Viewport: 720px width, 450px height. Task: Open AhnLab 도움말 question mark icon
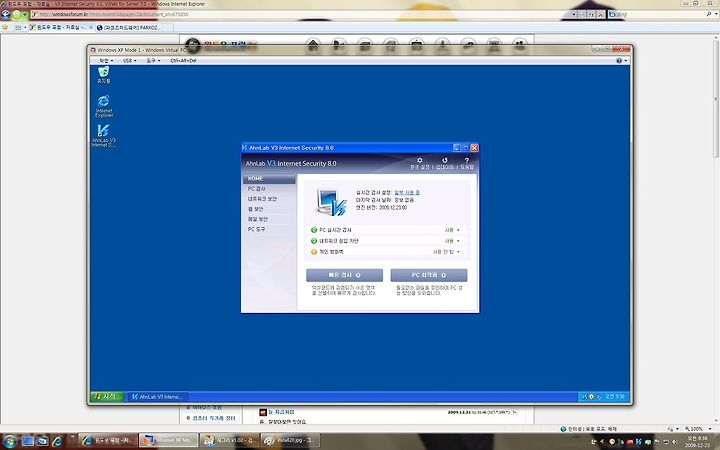click(x=467, y=161)
